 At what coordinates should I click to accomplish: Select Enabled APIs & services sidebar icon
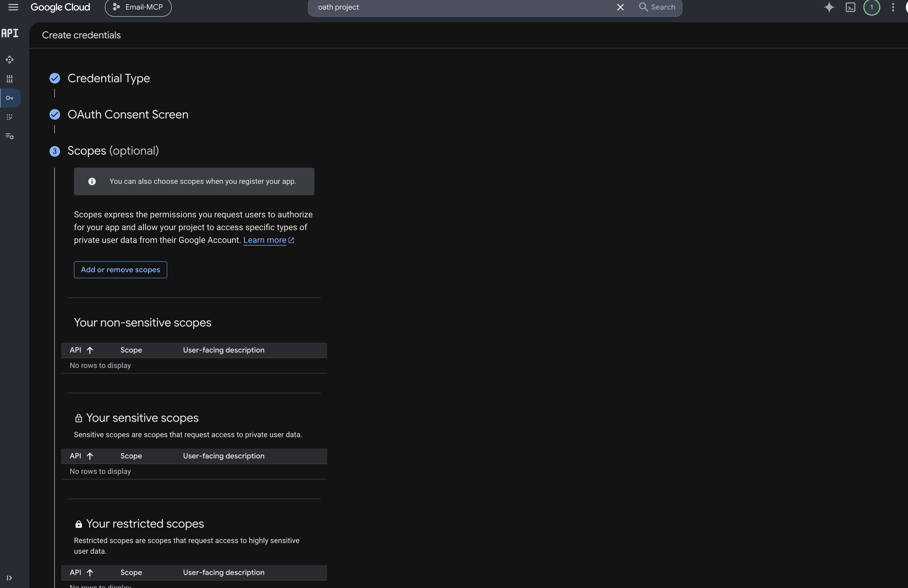(10, 60)
